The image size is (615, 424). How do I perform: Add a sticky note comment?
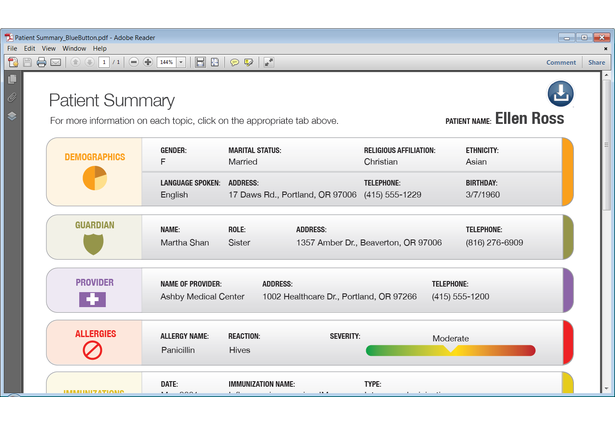point(234,62)
